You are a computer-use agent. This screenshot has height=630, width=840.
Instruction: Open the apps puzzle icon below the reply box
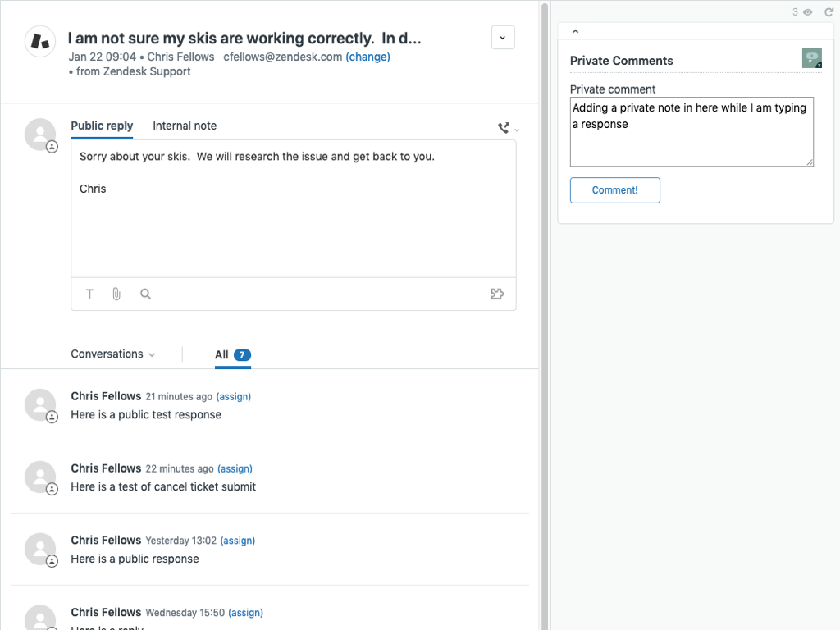[x=497, y=293]
